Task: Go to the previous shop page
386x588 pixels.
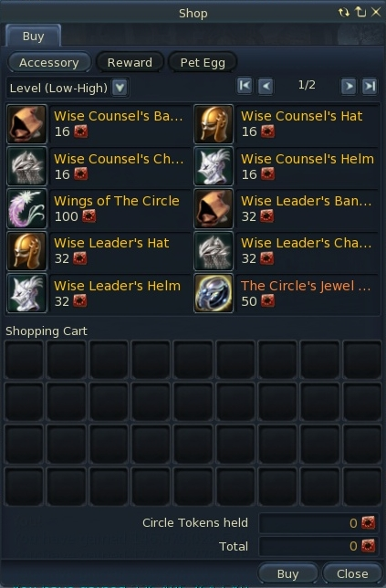Action: (x=266, y=86)
